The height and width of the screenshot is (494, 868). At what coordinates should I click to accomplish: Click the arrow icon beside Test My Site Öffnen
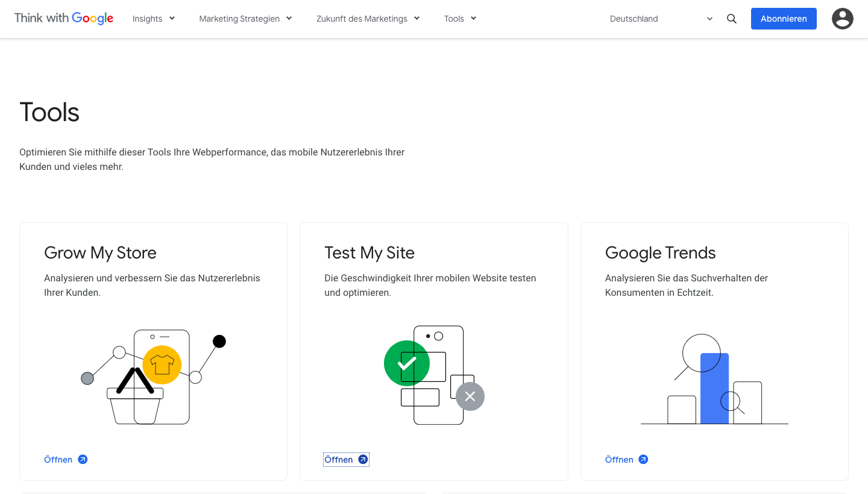(x=363, y=460)
